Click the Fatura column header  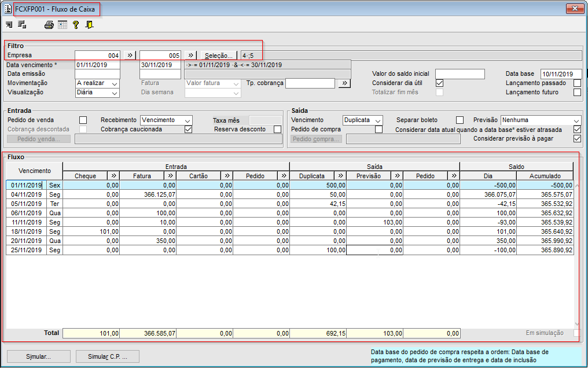click(x=142, y=176)
